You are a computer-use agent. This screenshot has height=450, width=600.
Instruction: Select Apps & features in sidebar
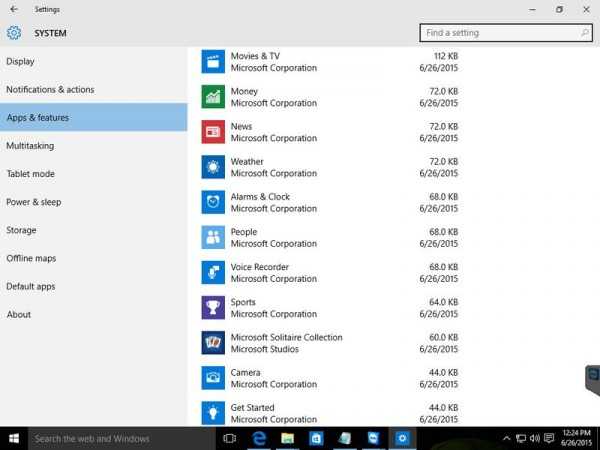94,117
